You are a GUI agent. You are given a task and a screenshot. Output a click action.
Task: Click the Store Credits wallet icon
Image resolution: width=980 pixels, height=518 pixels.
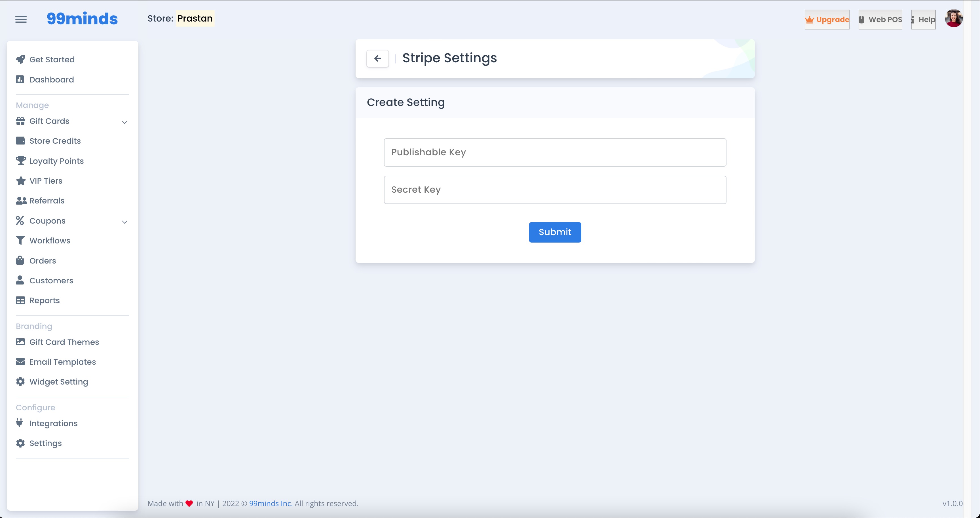pyautogui.click(x=20, y=141)
